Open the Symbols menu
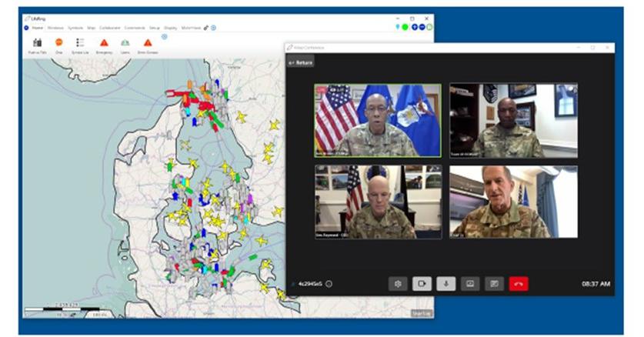The image size is (644, 337). tap(75, 28)
